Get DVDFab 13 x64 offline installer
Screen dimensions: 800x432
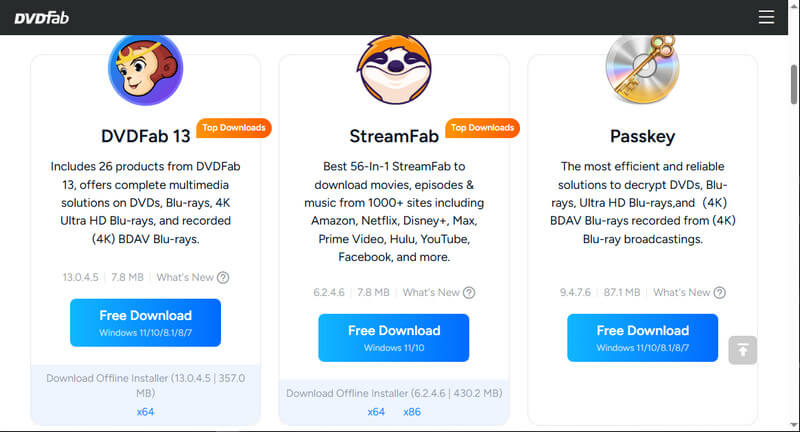point(145,412)
